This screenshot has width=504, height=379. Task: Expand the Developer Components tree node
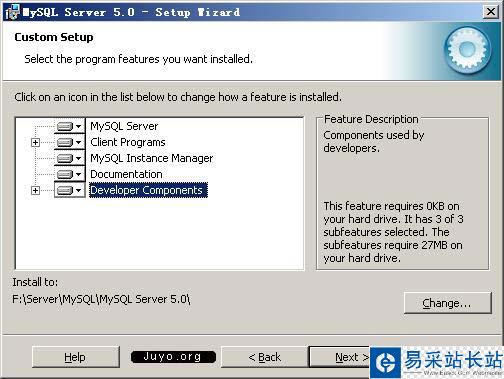35,190
